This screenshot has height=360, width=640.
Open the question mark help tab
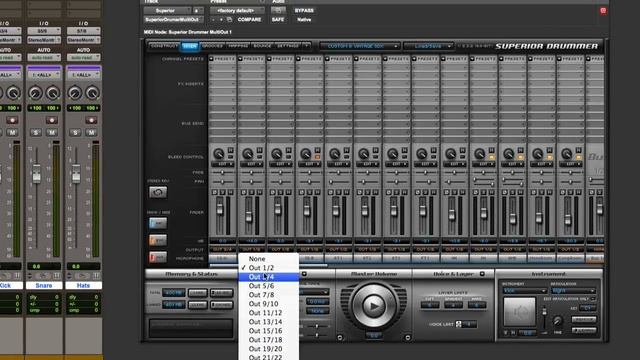(306, 46)
